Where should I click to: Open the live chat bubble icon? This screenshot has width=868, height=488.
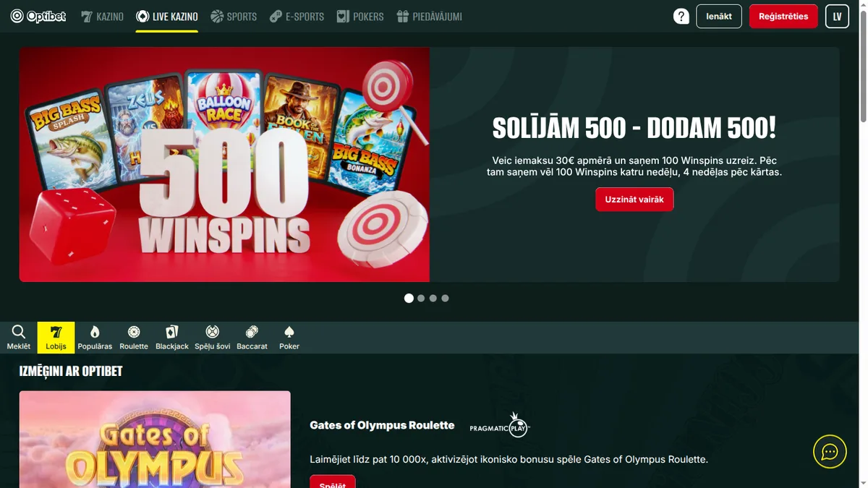click(x=830, y=452)
